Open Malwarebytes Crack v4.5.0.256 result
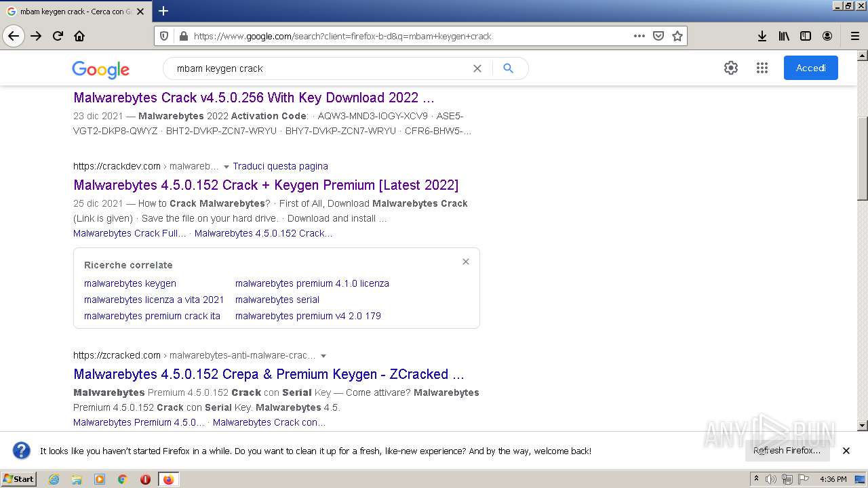This screenshot has height=488, width=868. click(254, 98)
